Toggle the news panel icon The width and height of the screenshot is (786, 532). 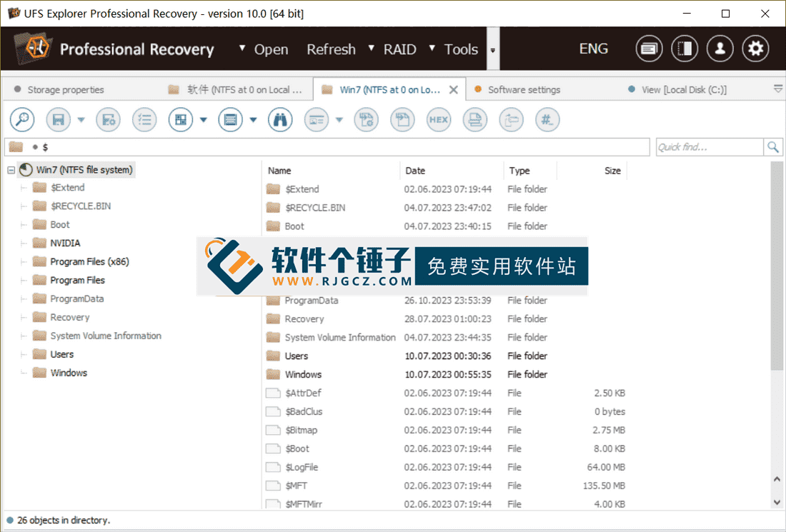[x=649, y=48]
